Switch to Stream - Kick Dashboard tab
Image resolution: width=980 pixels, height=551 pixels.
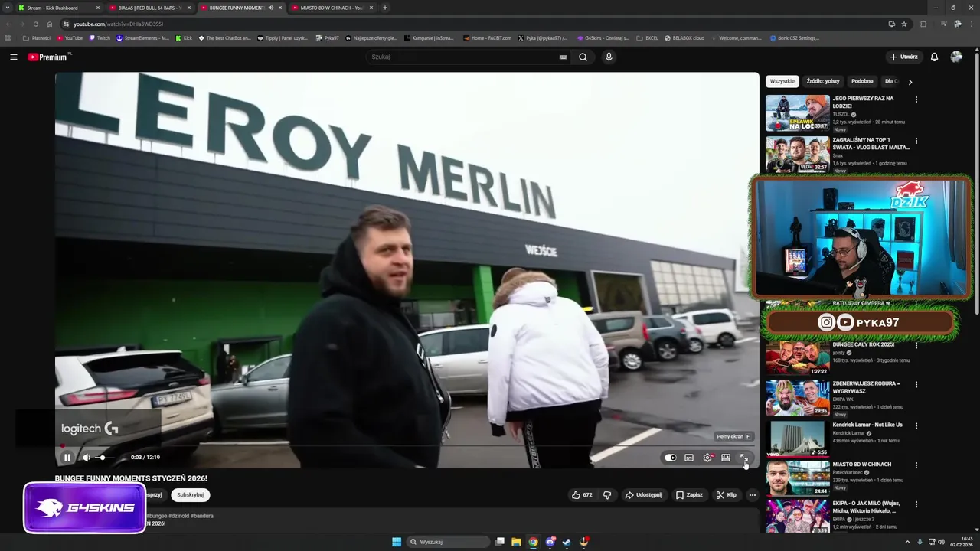(58, 8)
